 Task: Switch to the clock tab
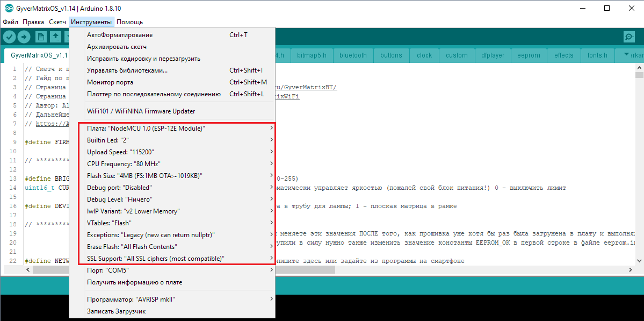tap(424, 55)
